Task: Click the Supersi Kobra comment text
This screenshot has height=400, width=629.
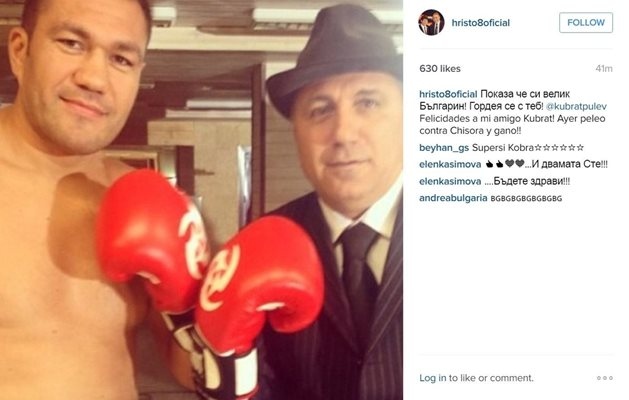Action: [x=528, y=148]
